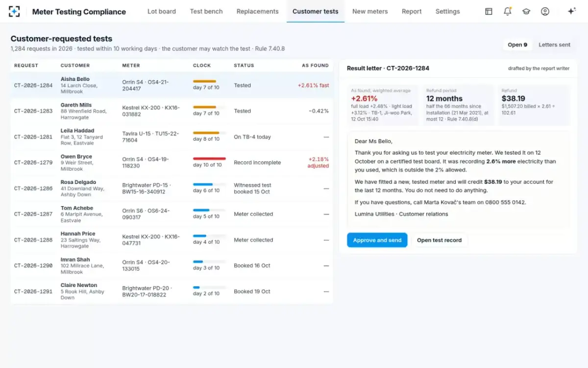Click customer name Gareth Mills
Image resolution: width=588 pixels, height=368 pixels.
pyautogui.click(x=76, y=105)
